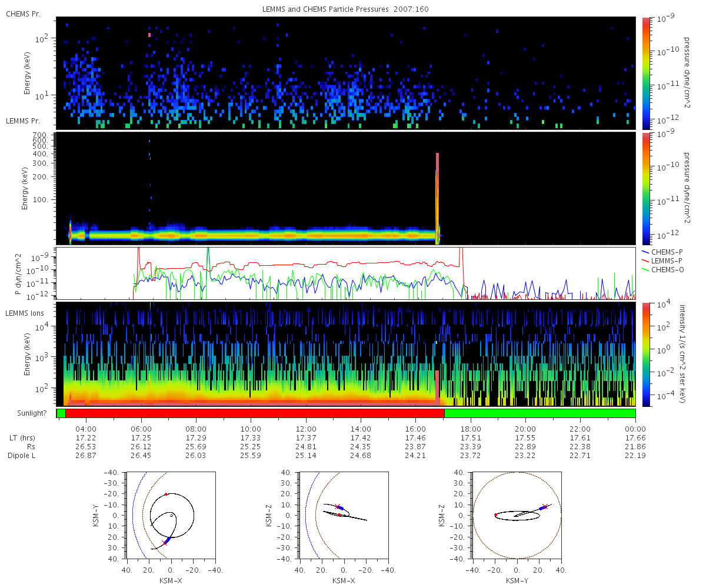Click the LEMMS Ions intensity color bar
Viewport: 706px width, 588px height.
(x=645, y=354)
